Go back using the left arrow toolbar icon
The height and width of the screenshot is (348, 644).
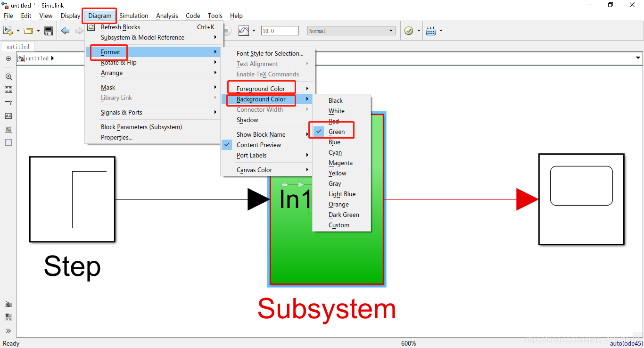(x=65, y=31)
